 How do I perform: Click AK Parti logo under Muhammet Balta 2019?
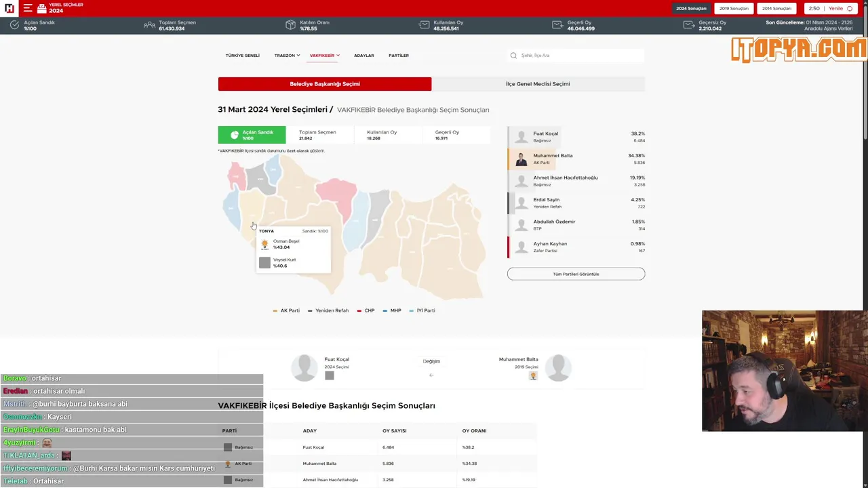[533, 375]
